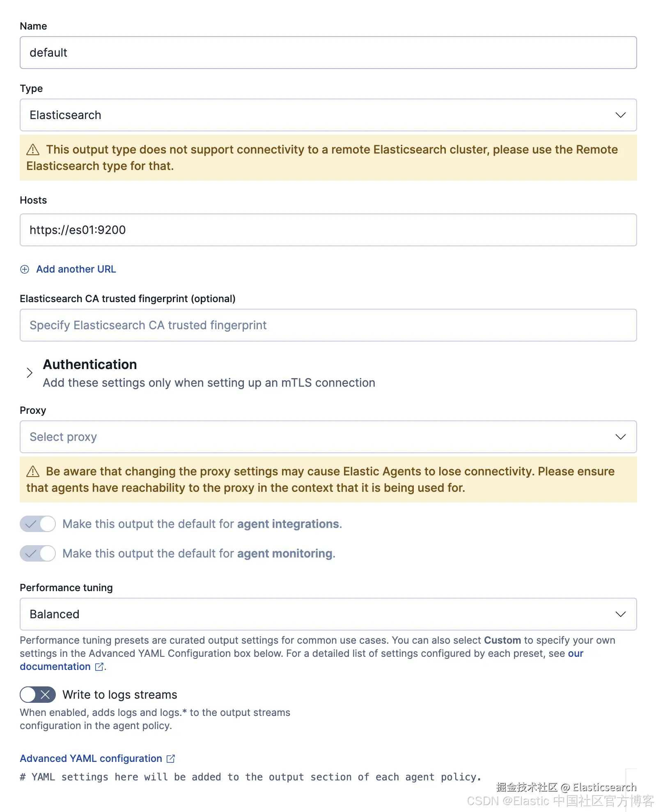Click the Proxy dropdown chevron arrow

click(620, 437)
